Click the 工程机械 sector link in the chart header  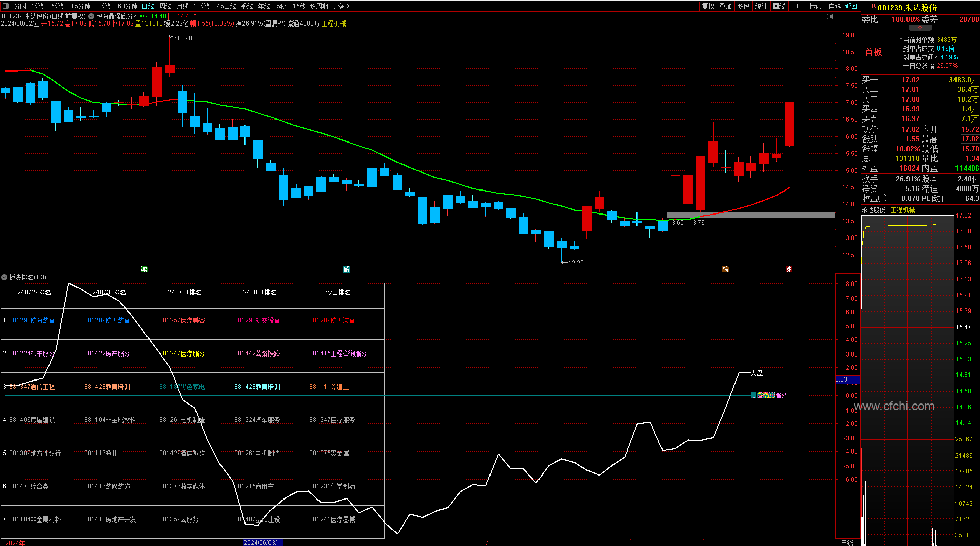[334, 23]
